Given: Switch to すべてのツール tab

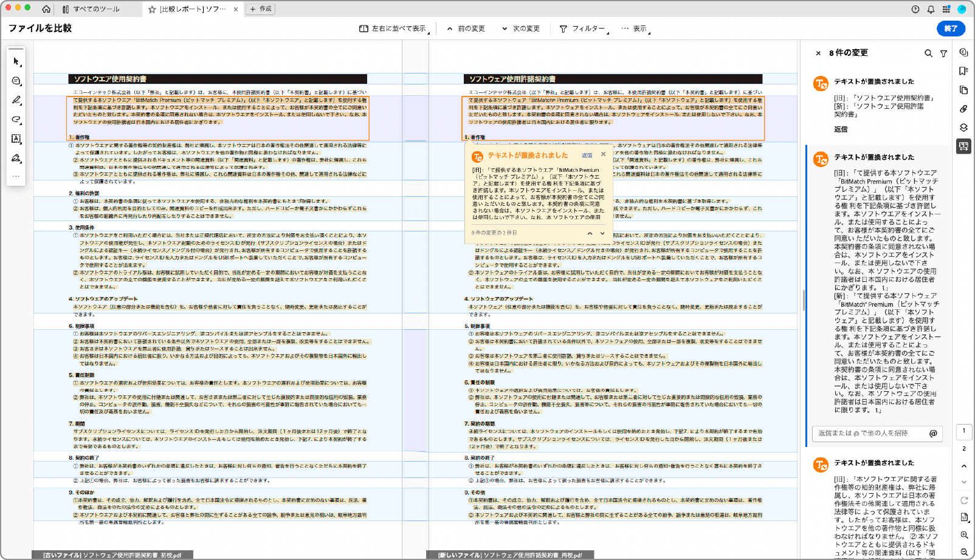Looking at the screenshot, I should coord(91,9).
